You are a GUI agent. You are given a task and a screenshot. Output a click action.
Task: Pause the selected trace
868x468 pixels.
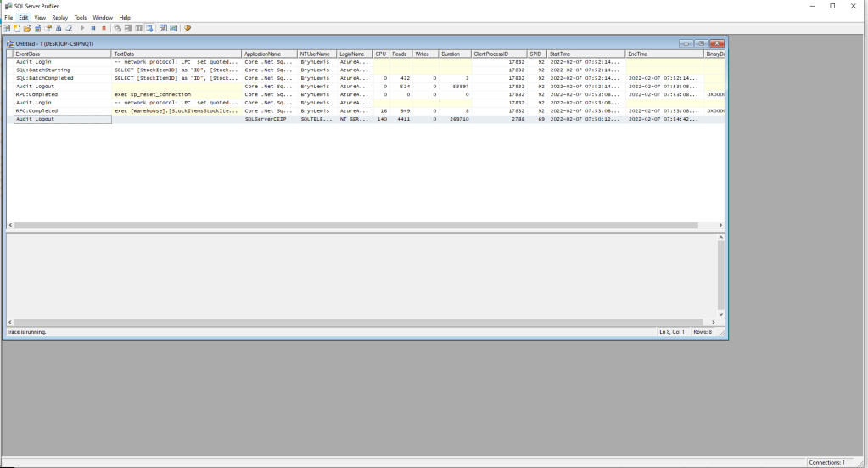point(92,28)
